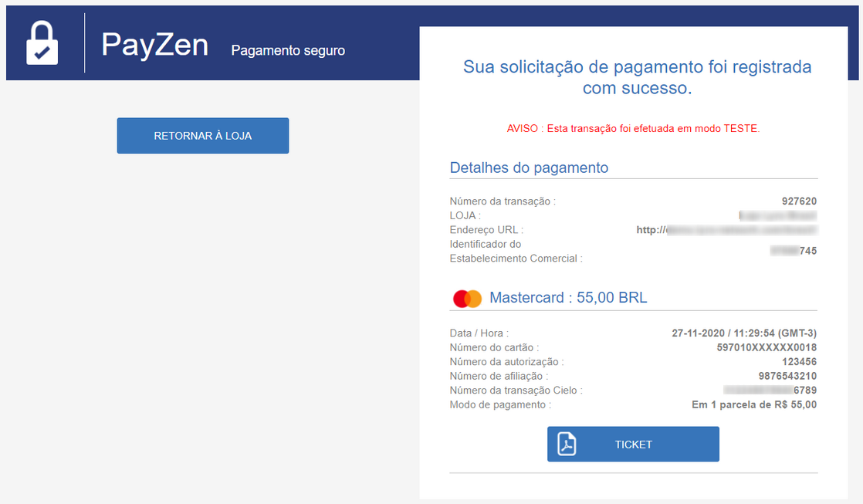Click the blurred LOJA store name value
This screenshot has width=863, height=504.
[777, 215]
